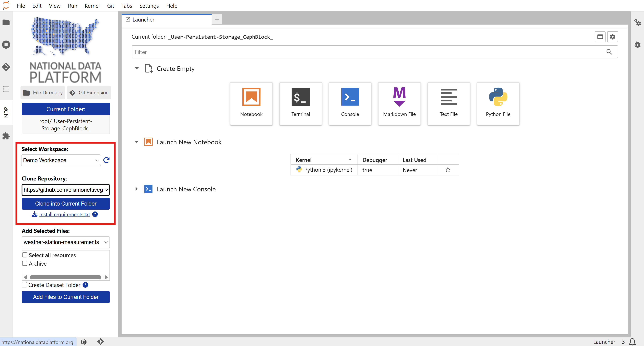
Task: Enable Create Dataset Folder checkbox
Action: (x=25, y=285)
